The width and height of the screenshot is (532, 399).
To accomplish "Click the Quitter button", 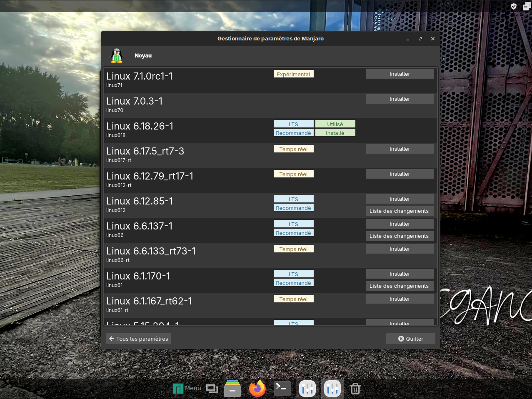I will (411, 339).
